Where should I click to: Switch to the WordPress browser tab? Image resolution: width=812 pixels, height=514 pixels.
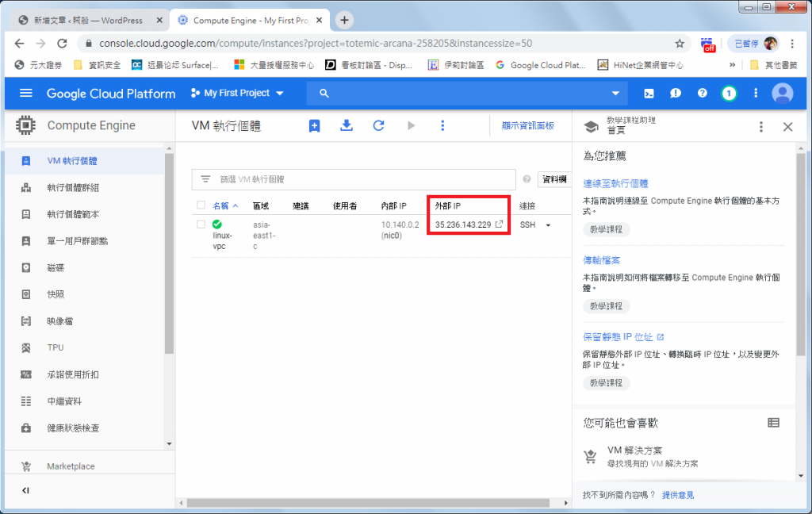(89, 20)
